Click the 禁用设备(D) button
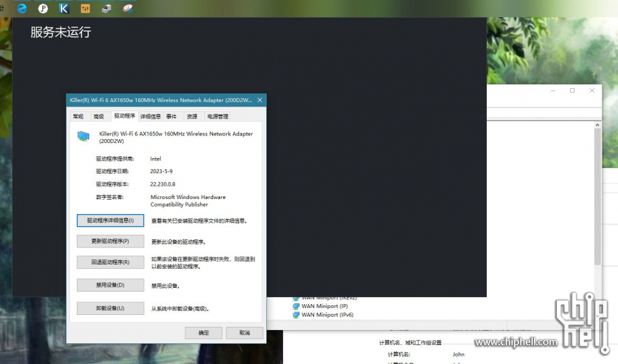 110,285
